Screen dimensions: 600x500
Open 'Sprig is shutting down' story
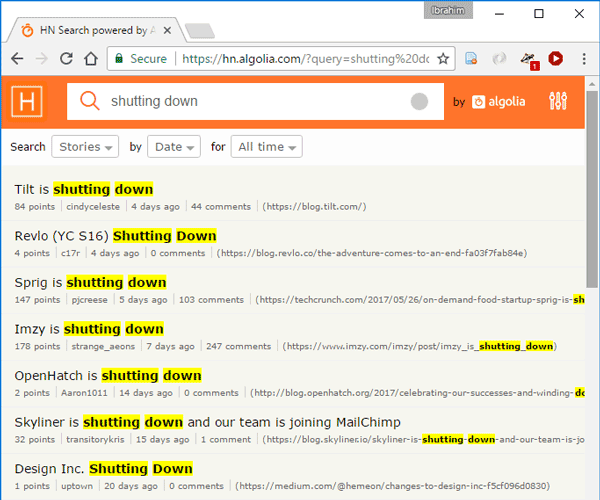click(x=90, y=282)
